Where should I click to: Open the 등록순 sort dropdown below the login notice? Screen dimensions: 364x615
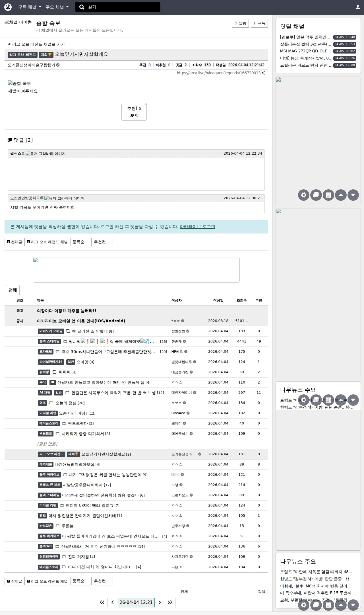(x=81, y=242)
